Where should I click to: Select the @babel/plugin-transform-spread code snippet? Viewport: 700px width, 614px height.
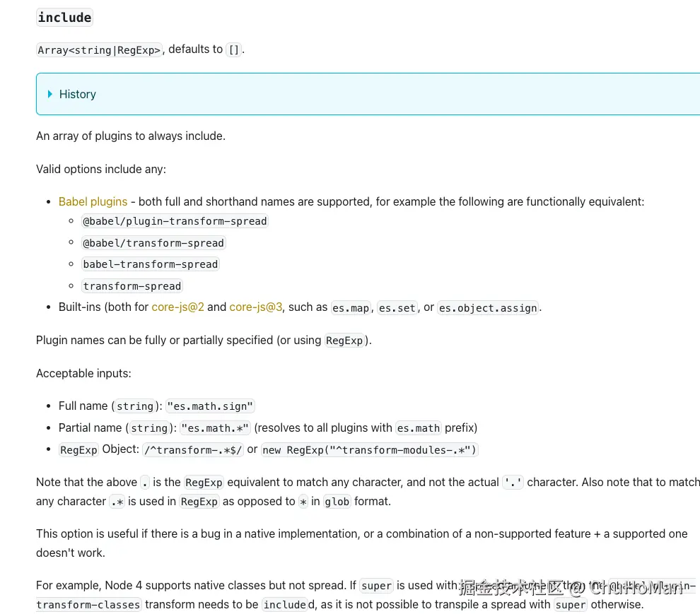click(175, 221)
